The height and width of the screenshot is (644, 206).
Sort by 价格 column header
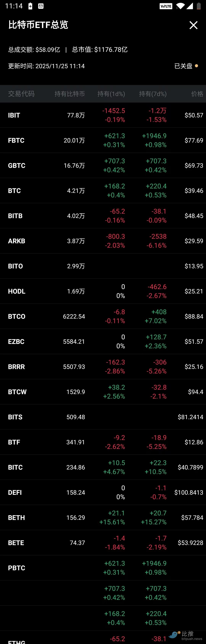[x=197, y=94]
